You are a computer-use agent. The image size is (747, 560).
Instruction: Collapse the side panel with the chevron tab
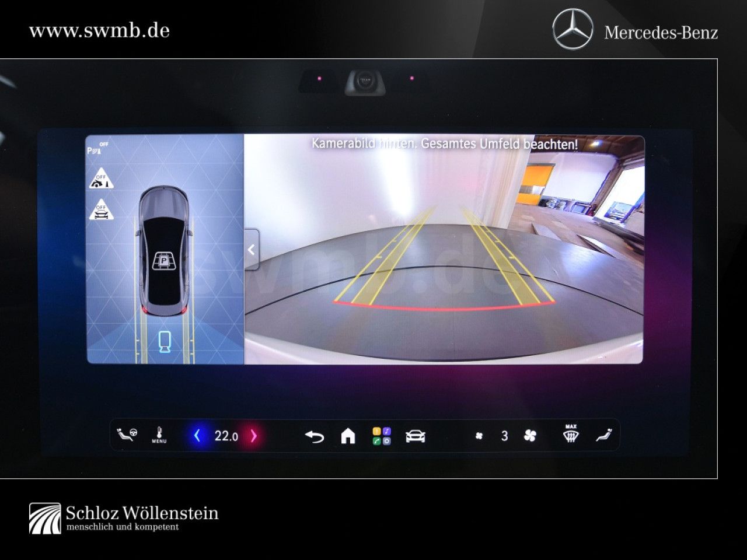(x=252, y=250)
